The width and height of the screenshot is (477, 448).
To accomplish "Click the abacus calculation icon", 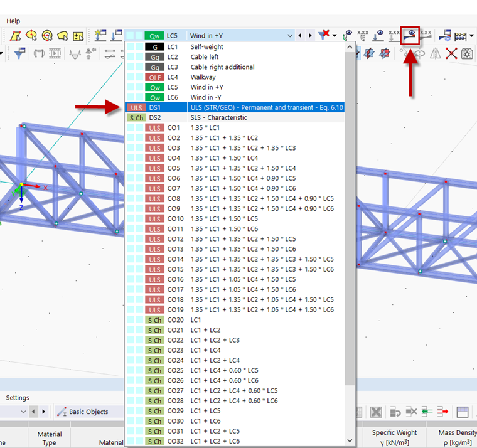I will click(460, 36).
